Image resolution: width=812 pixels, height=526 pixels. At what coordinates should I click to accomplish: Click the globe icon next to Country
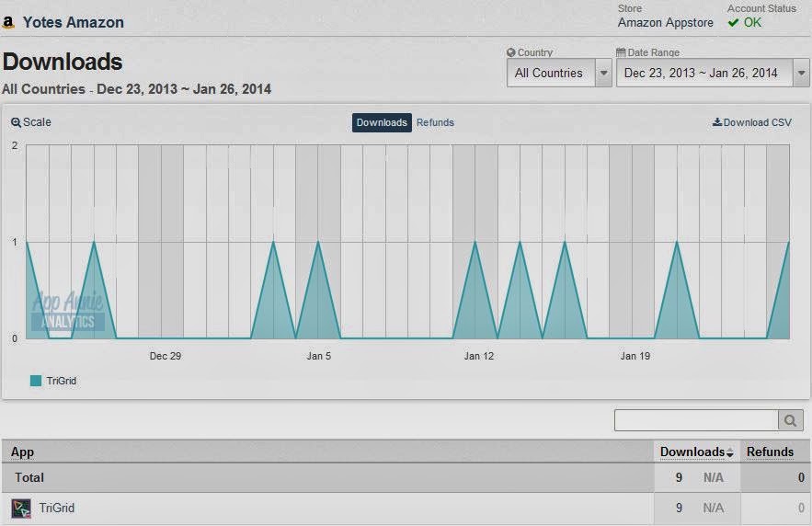point(511,52)
